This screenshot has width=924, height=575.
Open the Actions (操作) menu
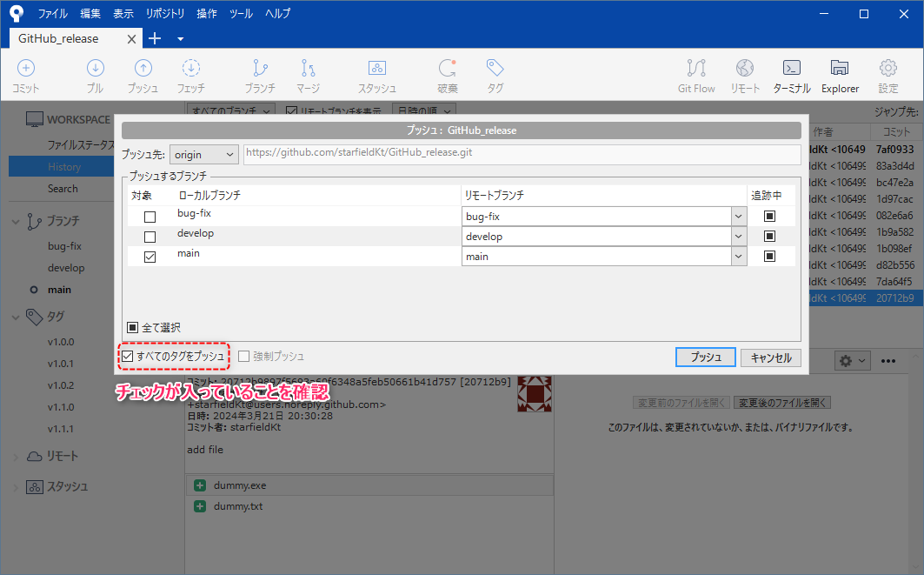coord(207,14)
